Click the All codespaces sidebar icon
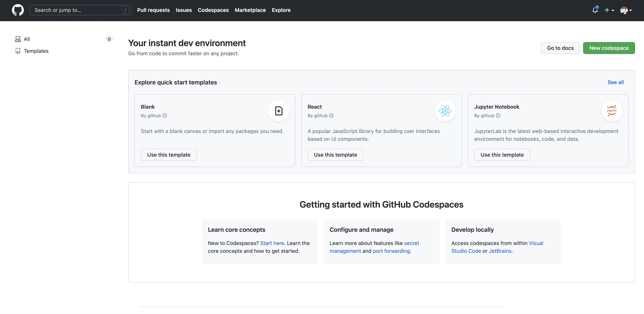Viewport: 644px width, 314px height. coord(18,39)
